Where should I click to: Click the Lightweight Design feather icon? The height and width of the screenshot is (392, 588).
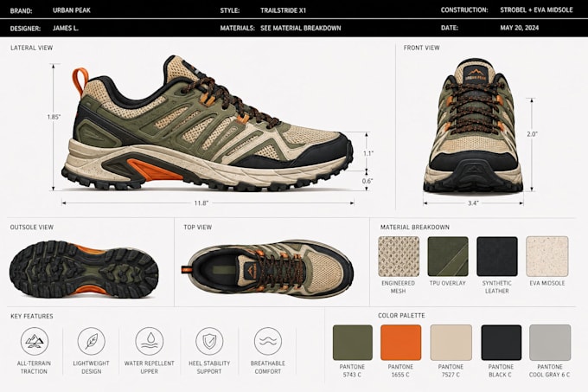(x=91, y=341)
